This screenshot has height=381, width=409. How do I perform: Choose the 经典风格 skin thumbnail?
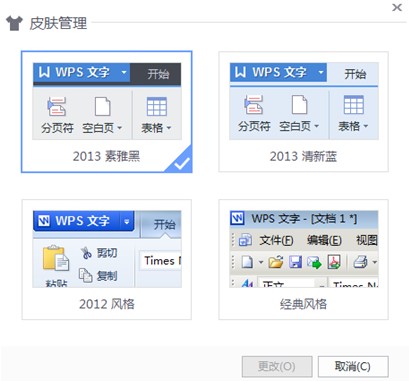303,259
